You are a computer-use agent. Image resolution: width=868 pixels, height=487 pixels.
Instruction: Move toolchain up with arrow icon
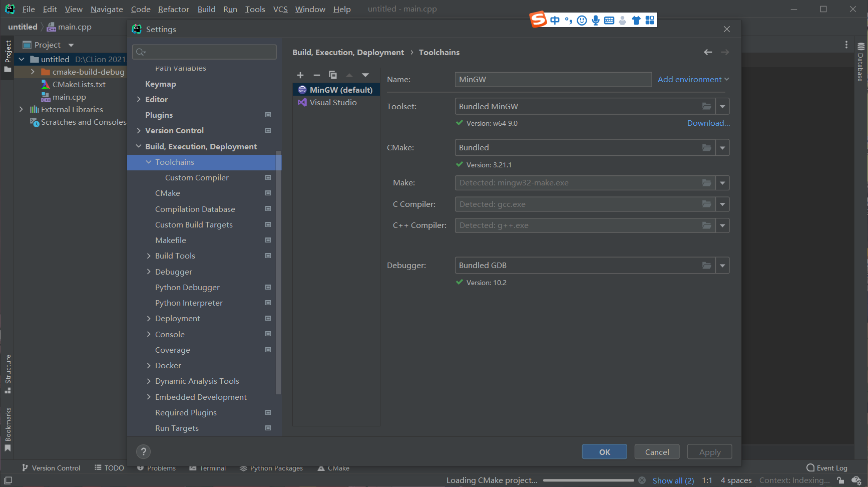[349, 75]
